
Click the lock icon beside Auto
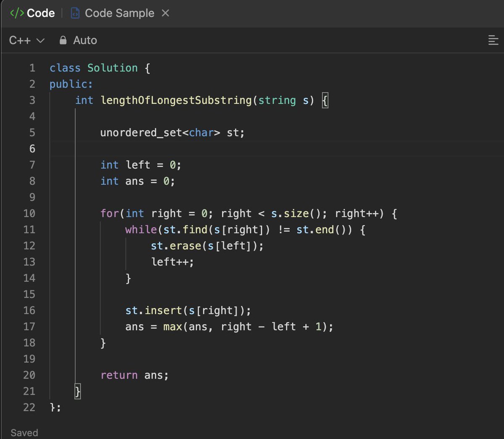click(x=63, y=40)
